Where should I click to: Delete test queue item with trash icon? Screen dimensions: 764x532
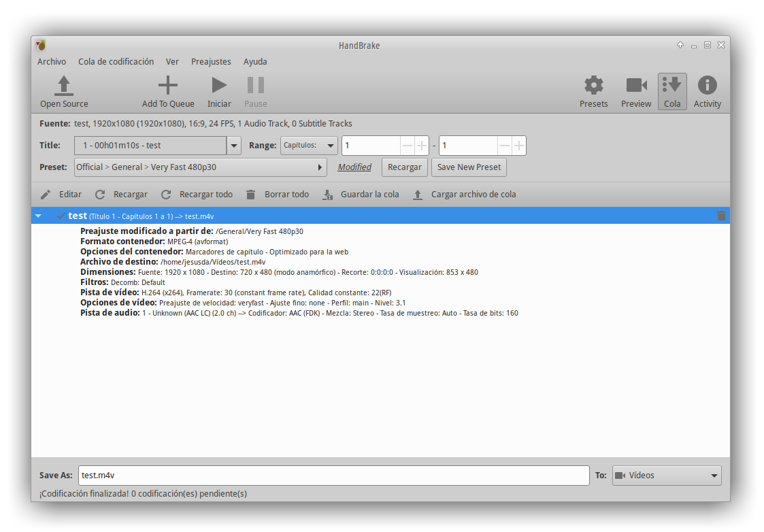click(x=721, y=216)
